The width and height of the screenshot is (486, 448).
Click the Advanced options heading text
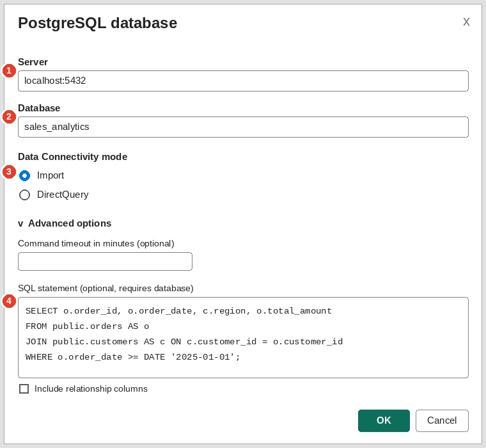[x=70, y=223]
